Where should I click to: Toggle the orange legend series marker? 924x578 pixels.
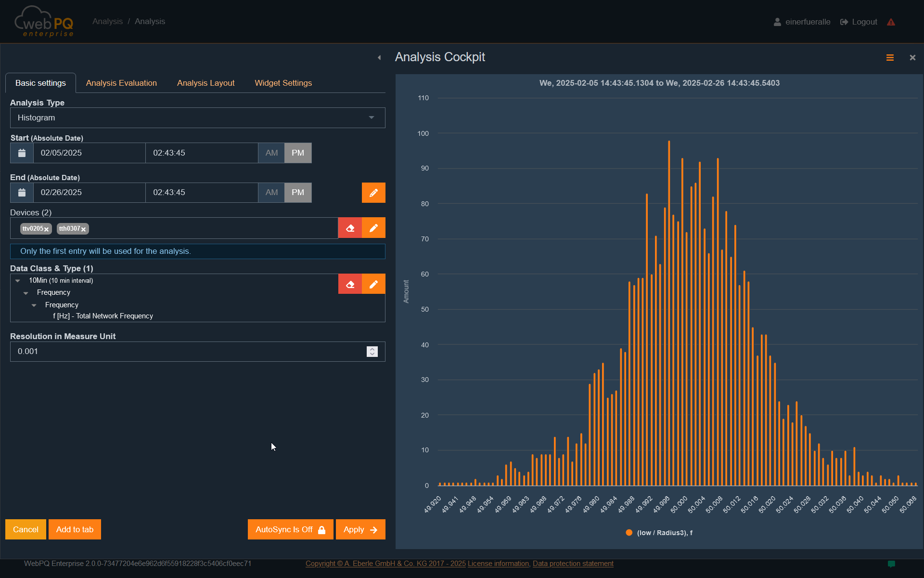point(629,532)
